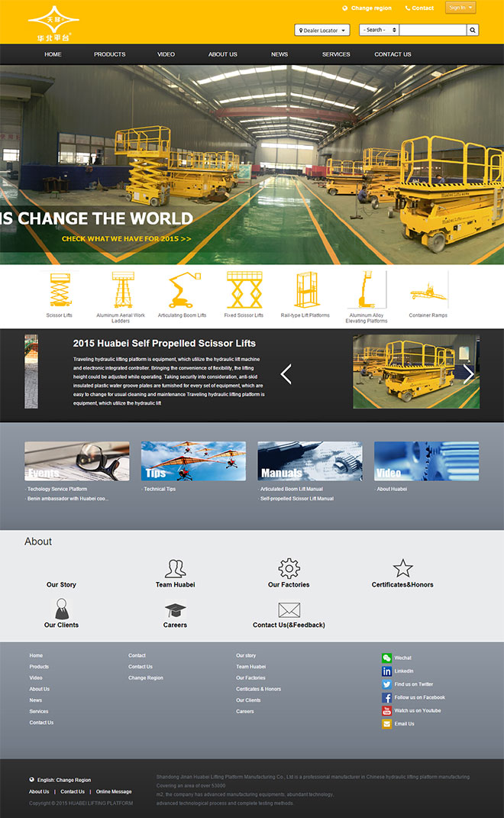Click inside the search text field

point(432,30)
